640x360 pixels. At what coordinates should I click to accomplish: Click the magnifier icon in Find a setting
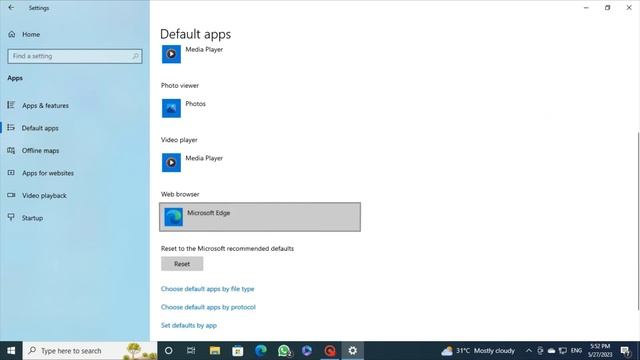[135, 56]
